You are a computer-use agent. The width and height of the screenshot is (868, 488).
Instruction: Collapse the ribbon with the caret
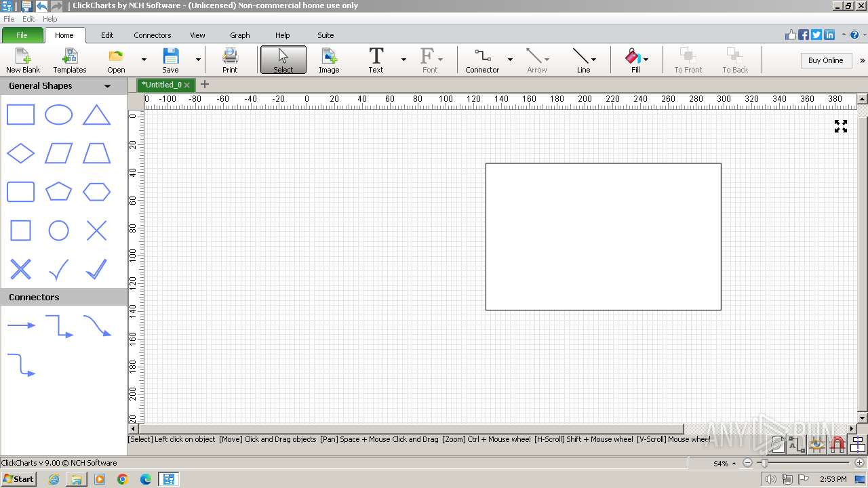coord(844,35)
